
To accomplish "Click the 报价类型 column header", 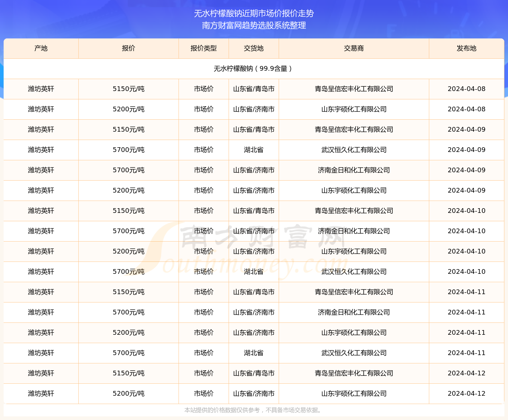I will pos(204,48).
